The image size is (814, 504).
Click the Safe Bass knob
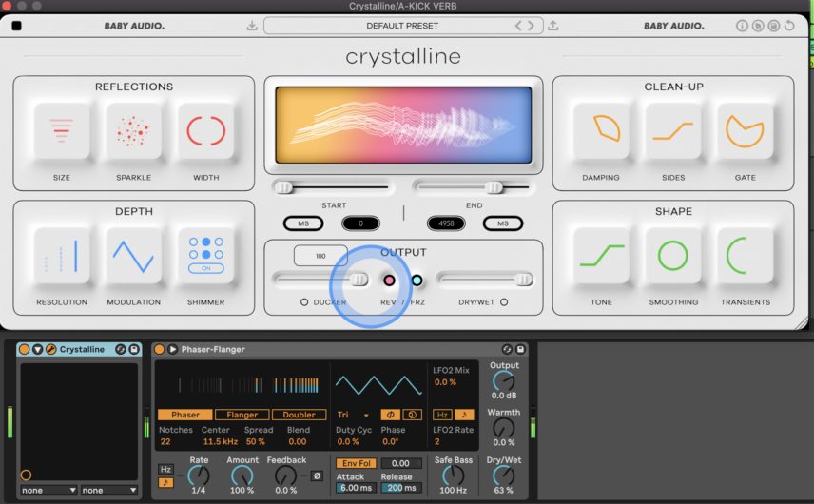click(453, 475)
